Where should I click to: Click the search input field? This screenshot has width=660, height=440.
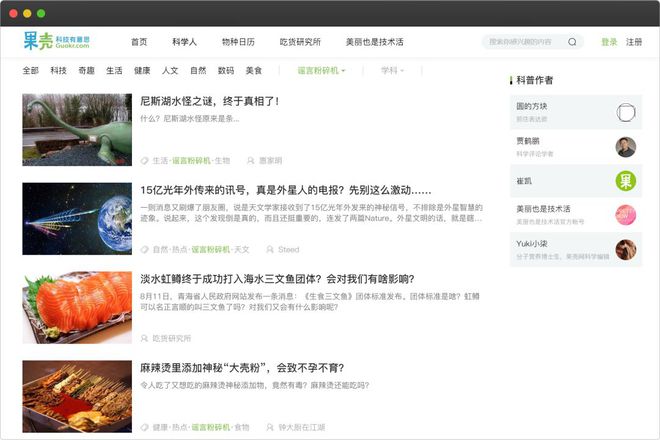coord(523,42)
